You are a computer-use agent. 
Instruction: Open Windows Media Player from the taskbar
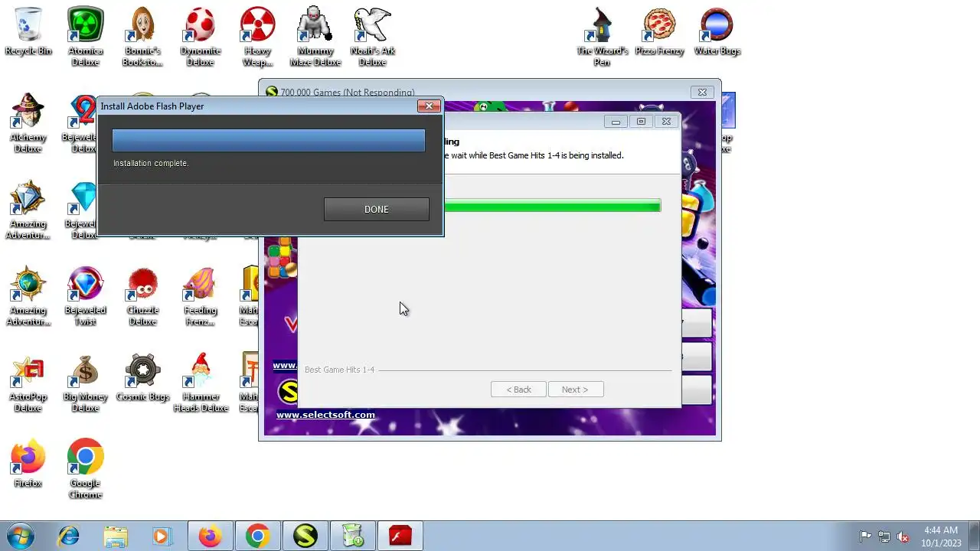(x=162, y=536)
